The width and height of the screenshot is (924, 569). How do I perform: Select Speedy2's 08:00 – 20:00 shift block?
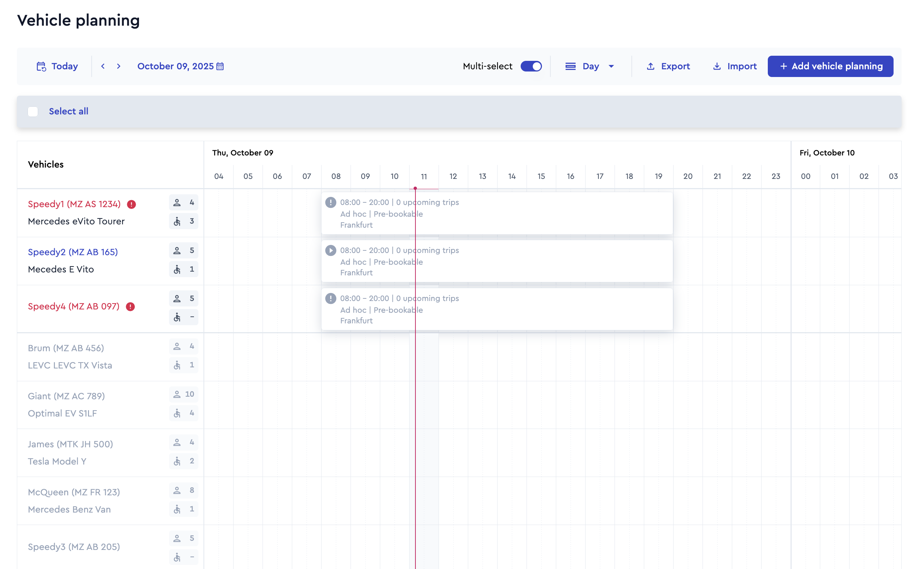coord(497,261)
